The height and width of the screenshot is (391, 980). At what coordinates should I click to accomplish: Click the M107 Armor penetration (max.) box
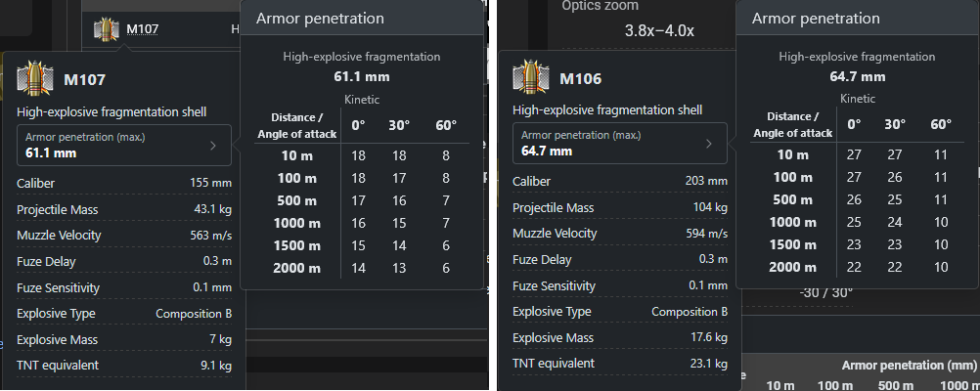pyautogui.click(x=124, y=145)
